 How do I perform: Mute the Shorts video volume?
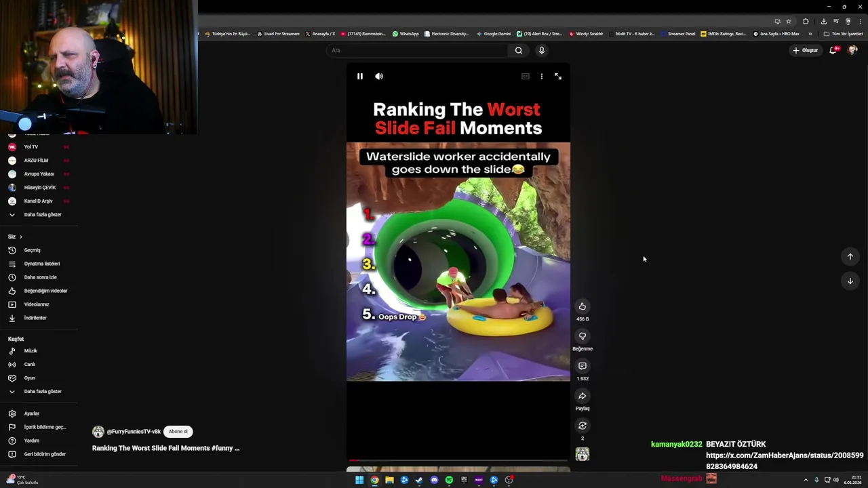379,77
